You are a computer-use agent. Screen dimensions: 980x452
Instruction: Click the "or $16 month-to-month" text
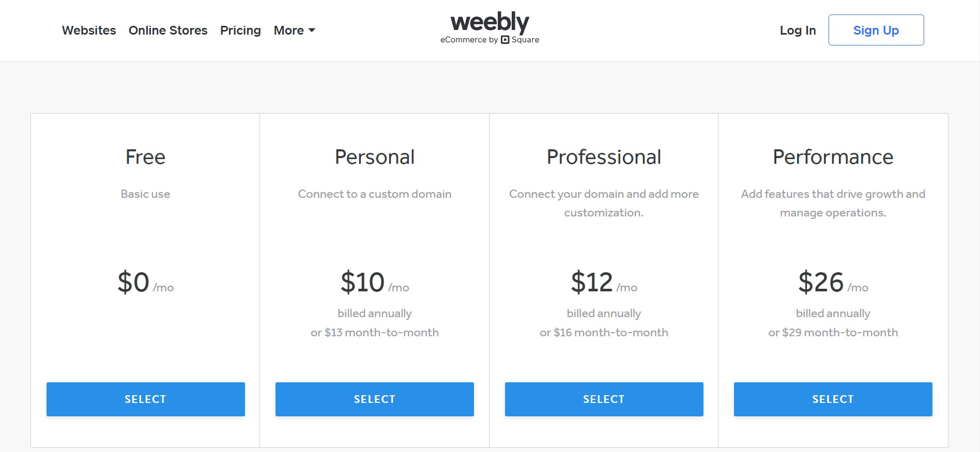coord(604,333)
